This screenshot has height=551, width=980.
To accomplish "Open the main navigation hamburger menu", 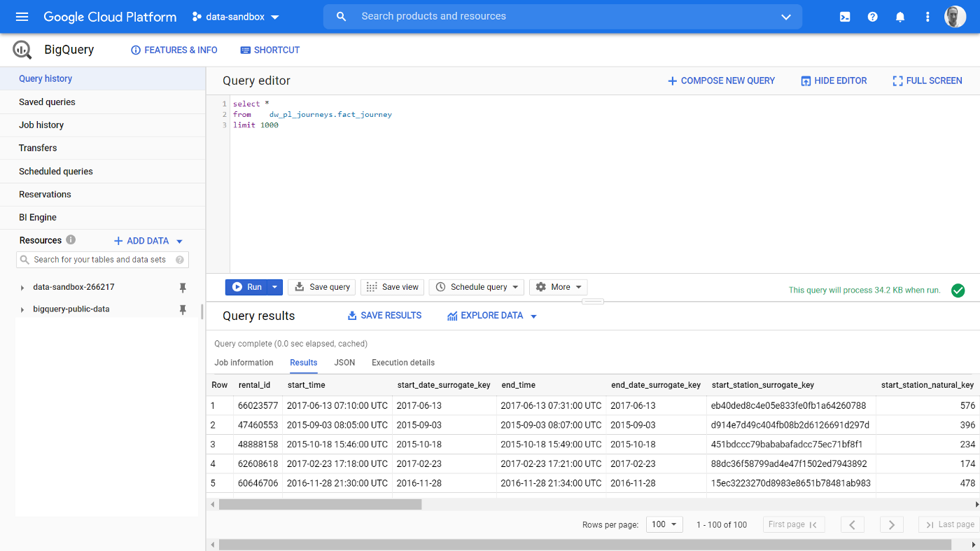I will 22,17.
